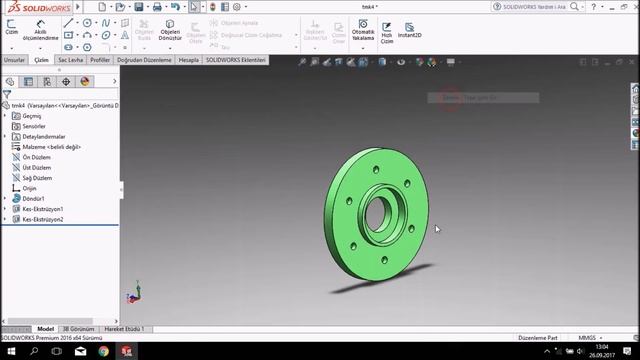Switch to the Doğrudan Düzenleme tab
Viewport: 640px width, 360px height.
coord(144,60)
